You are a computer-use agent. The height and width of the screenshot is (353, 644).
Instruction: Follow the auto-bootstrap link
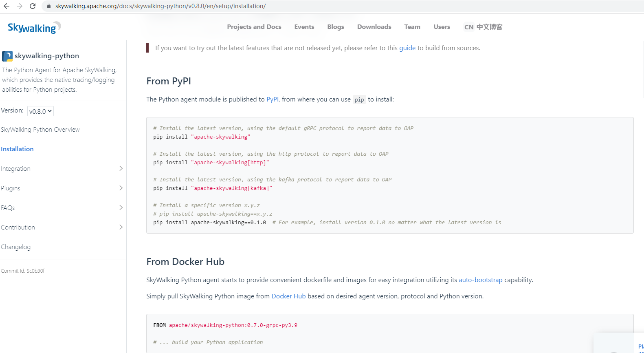click(481, 280)
